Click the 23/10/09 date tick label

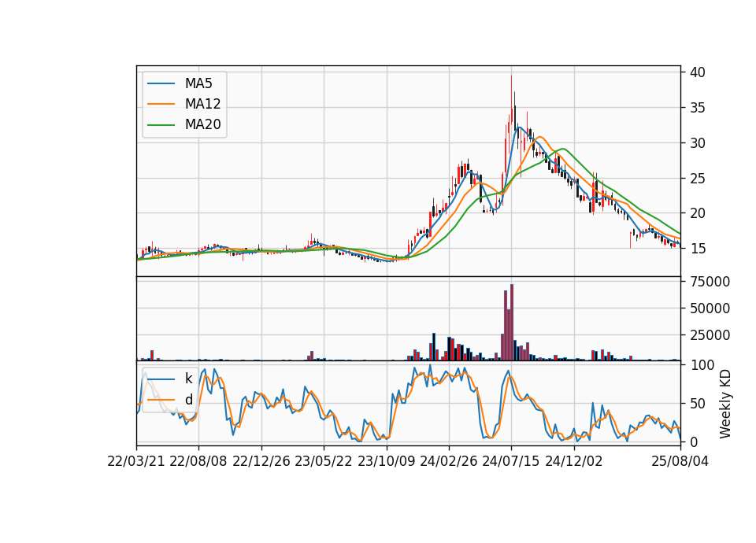(386, 461)
